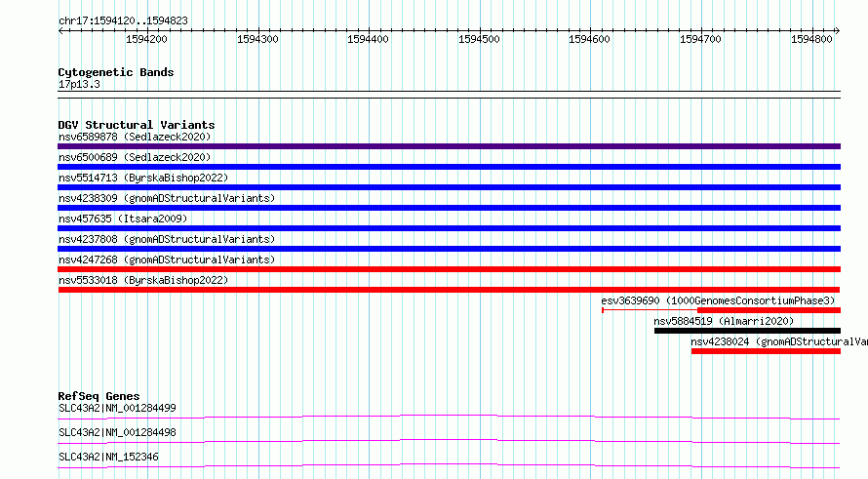Click the red bar under nsv5533018
The width and height of the screenshot is (868, 479).
[x=449, y=290]
